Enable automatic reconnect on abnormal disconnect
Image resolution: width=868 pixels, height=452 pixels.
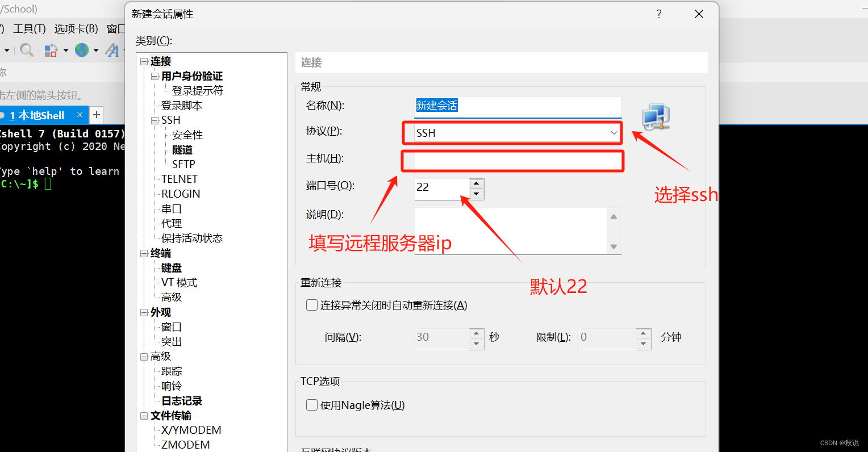312,305
